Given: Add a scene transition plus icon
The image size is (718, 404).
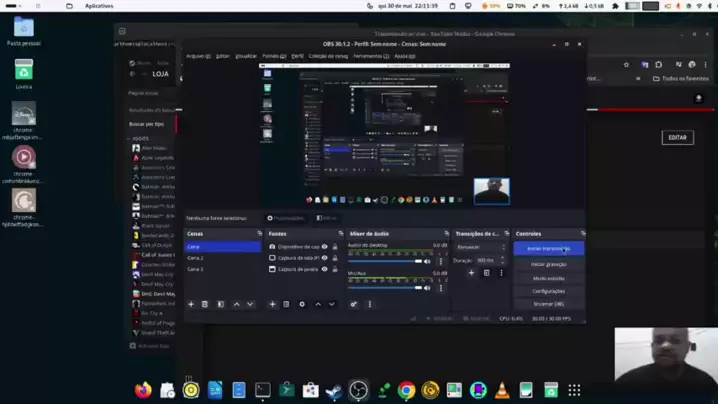Looking at the screenshot, I should [471, 273].
